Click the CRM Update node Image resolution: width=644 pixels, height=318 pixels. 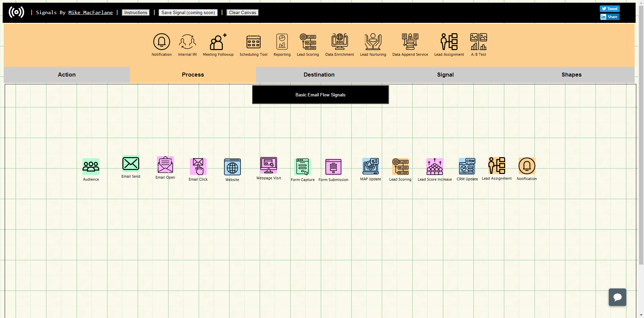pos(467,166)
